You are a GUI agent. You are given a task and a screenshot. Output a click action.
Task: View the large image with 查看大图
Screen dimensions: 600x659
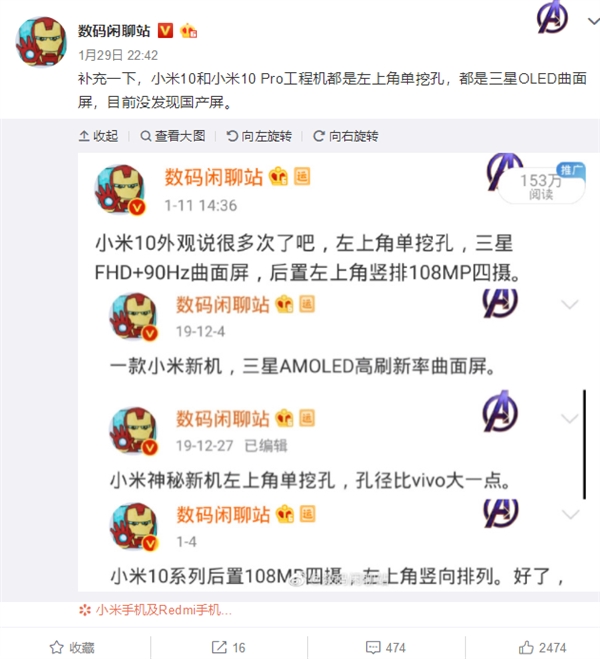point(173,136)
